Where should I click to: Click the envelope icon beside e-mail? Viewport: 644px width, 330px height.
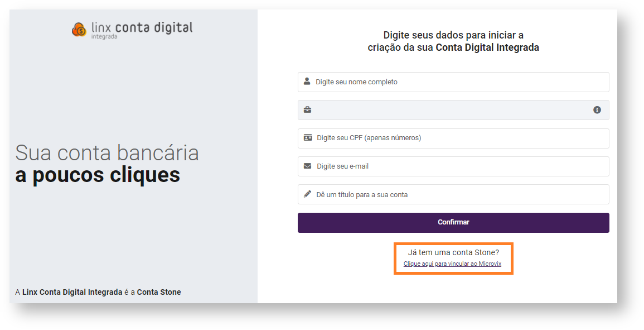tap(307, 166)
